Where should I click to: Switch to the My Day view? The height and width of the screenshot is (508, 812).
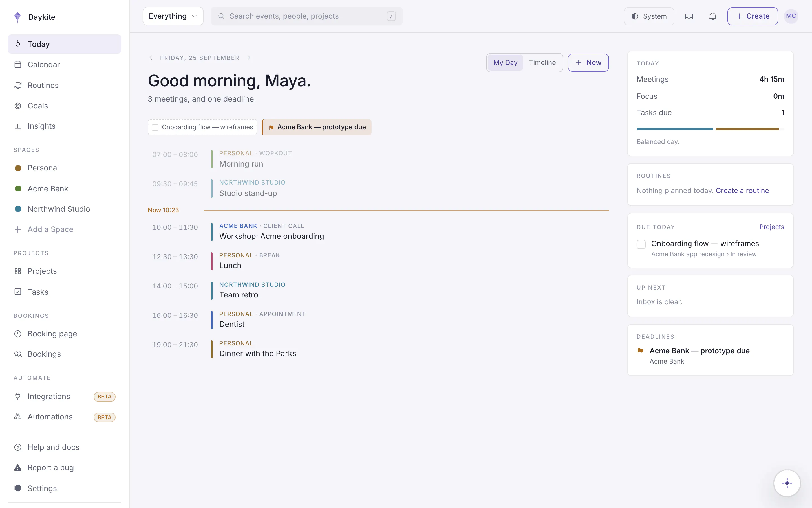[505, 62]
